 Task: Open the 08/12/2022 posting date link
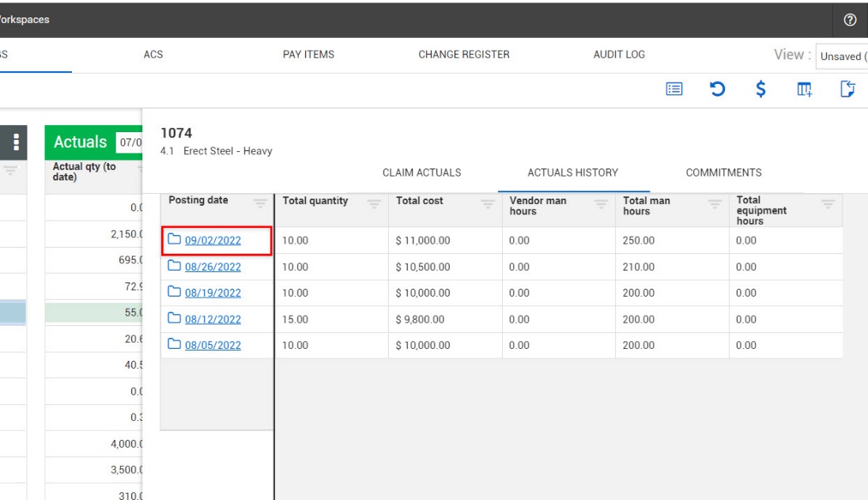click(x=213, y=319)
